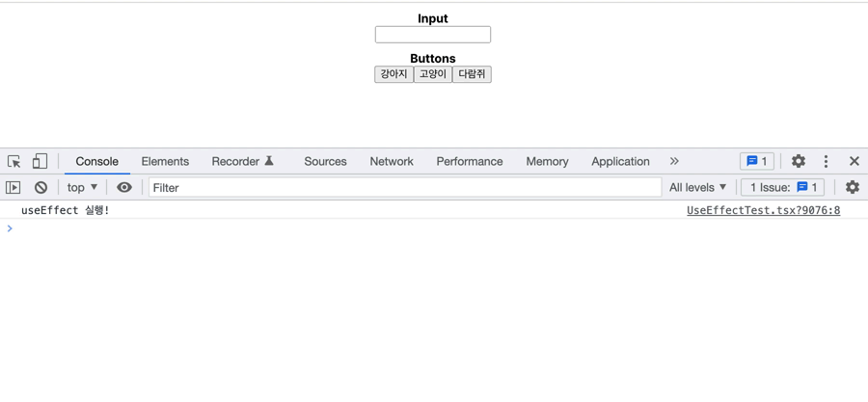Open the UseEffectTest.tsx source link
Image resolution: width=868 pixels, height=402 pixels.
763,210
